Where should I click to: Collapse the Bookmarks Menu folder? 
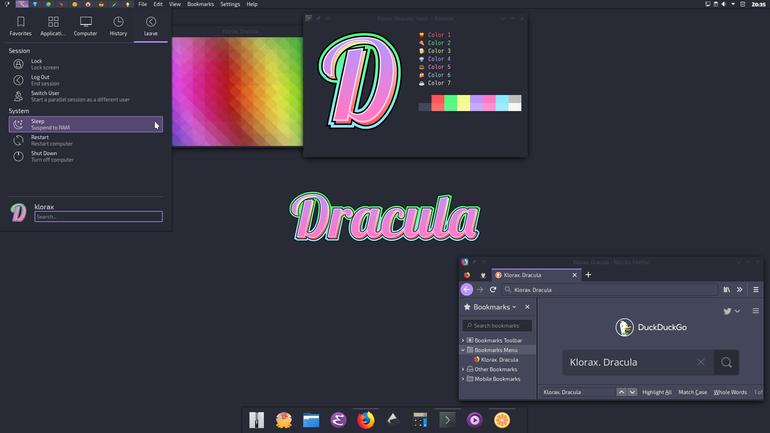click(x=463, y=350)
